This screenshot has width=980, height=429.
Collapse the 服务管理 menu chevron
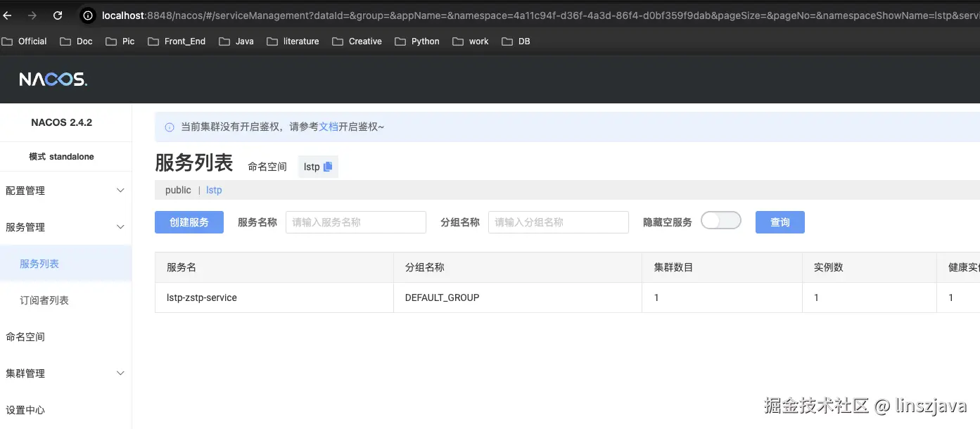pos(120,227)
